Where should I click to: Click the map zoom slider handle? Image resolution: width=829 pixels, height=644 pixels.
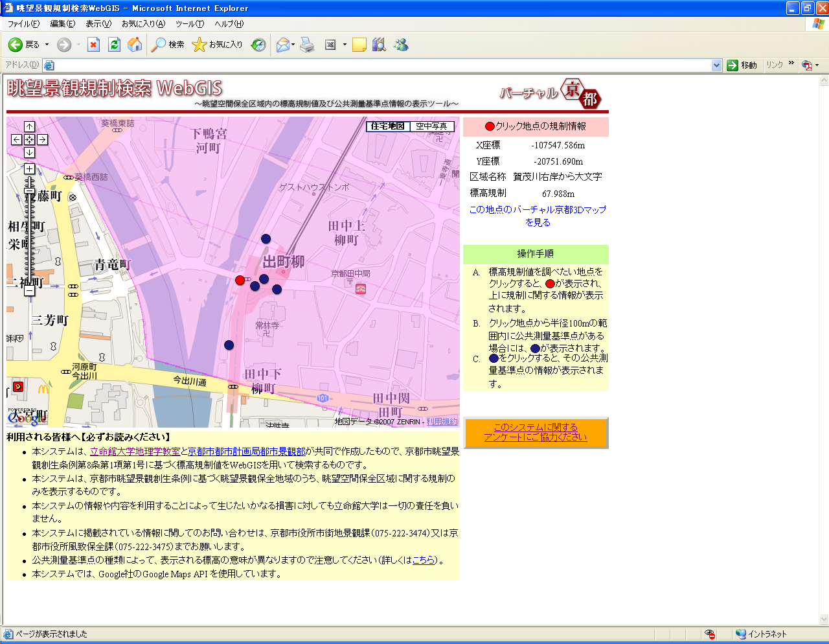[29, 189]
